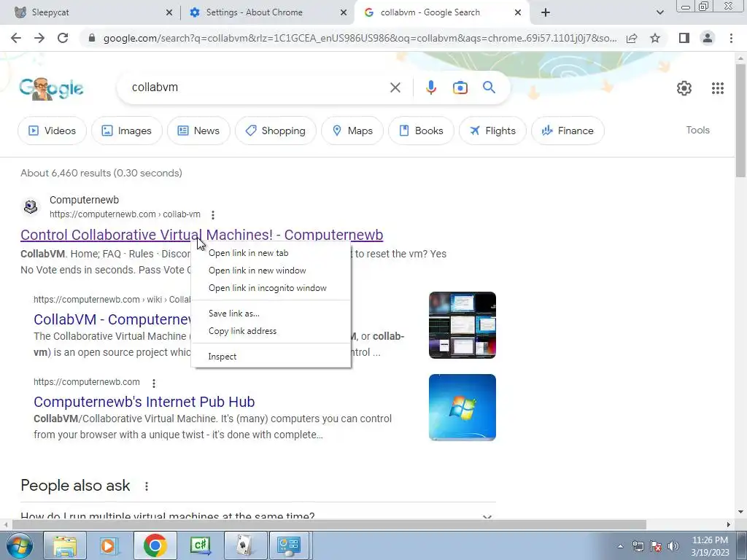The width and height of the screenshot is (747, 560).
Task: Open more options for Computernewb collab-vm result
Action: tap(213, 215)
